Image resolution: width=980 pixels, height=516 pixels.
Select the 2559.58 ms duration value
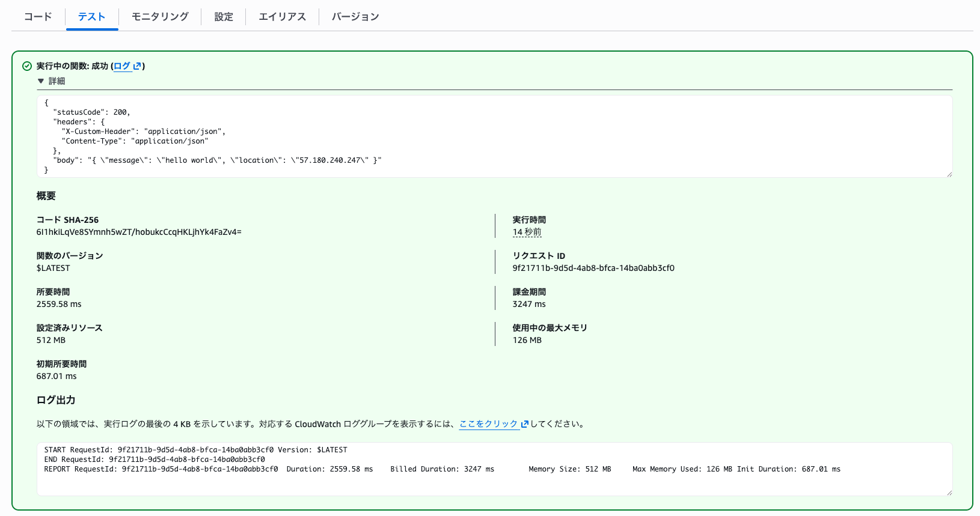59,304
